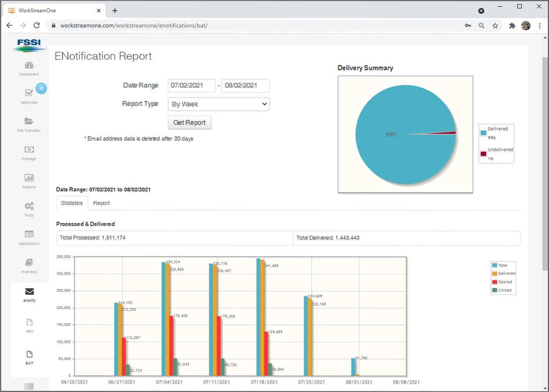
Task: Click the eNotify envelope icon
Action: tap(29, 292)
